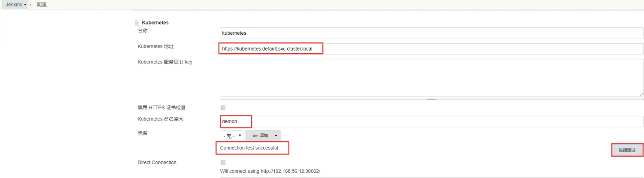Click the Connection test successful message

click(249, 148)
